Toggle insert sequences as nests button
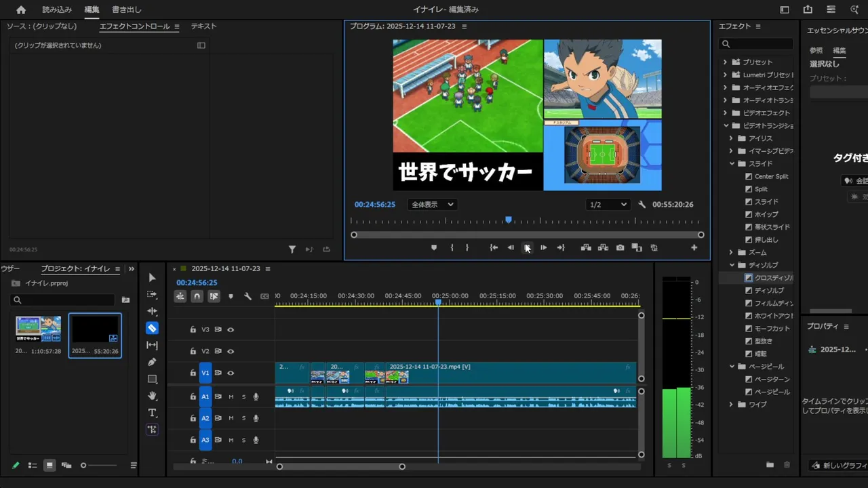This screenshot has width=868, height=488. 180,296
